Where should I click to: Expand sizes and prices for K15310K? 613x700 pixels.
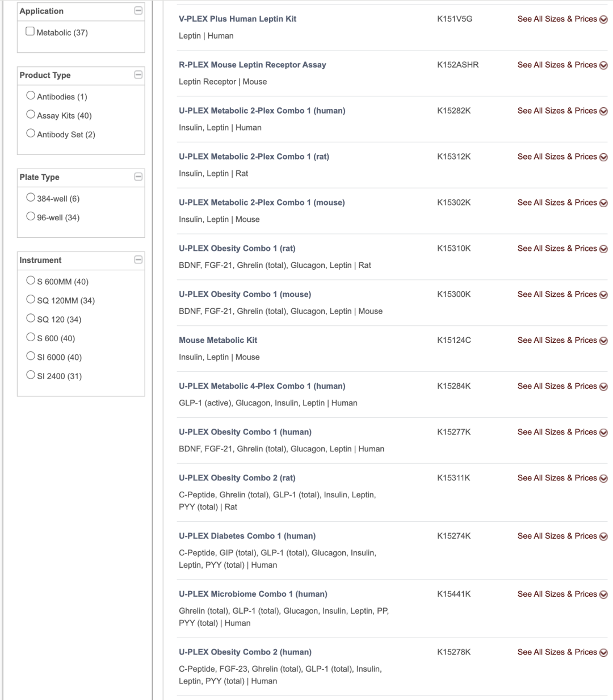pos(562,249)
